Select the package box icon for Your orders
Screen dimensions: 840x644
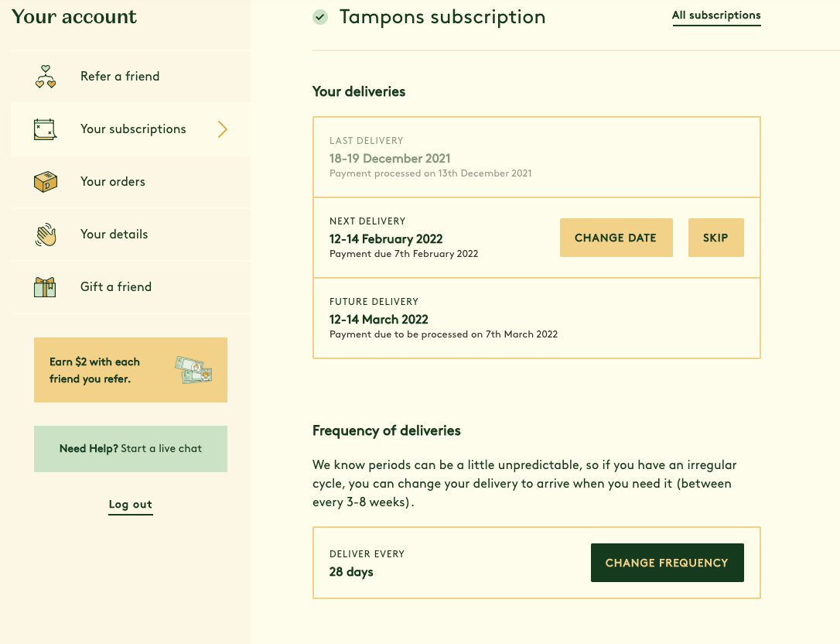tap(46, 182)
